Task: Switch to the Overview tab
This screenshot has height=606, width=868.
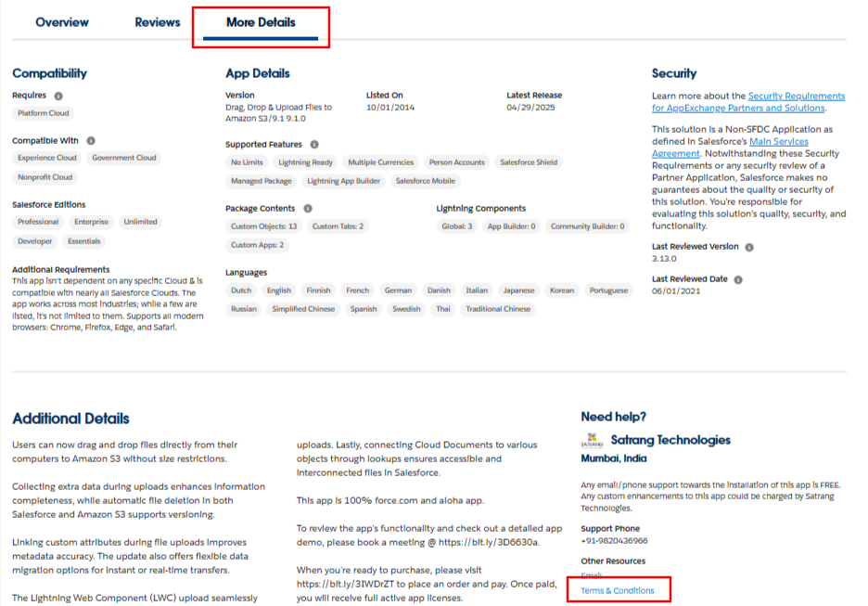Action: 62,22
